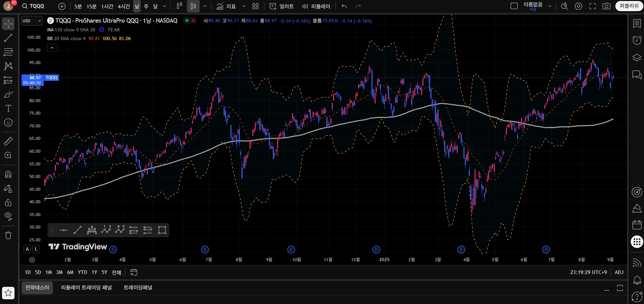Open the radar screener icon in right sidebar
644x304 pixels.
(x=637, y=192)
